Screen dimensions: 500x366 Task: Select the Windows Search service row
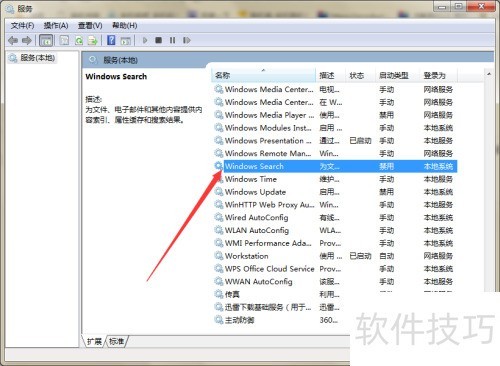335,166
